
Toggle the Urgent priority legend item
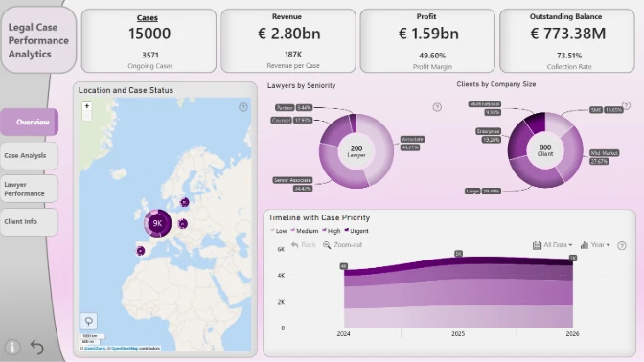tap(356, 231)
